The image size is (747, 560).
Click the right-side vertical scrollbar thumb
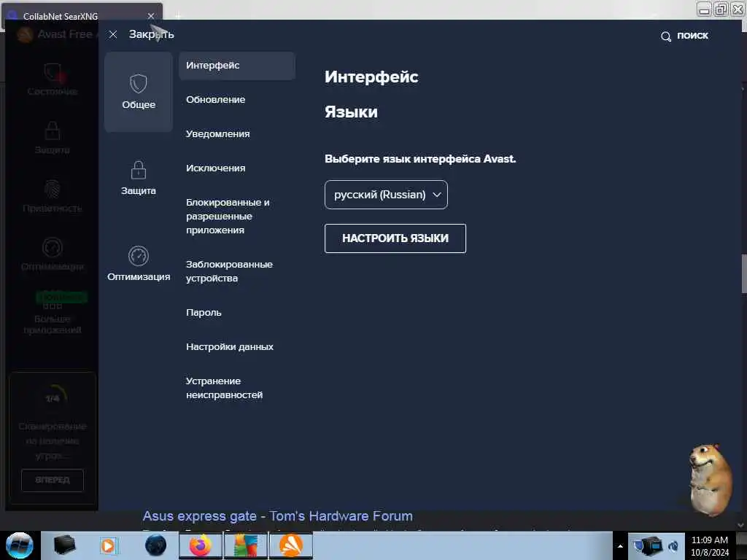point(743,274)
